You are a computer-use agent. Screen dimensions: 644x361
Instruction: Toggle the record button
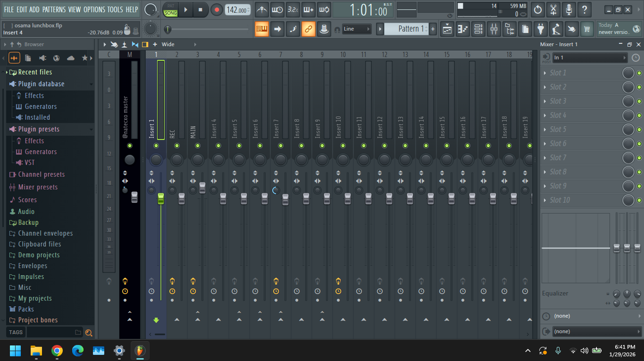pos(217,9)
